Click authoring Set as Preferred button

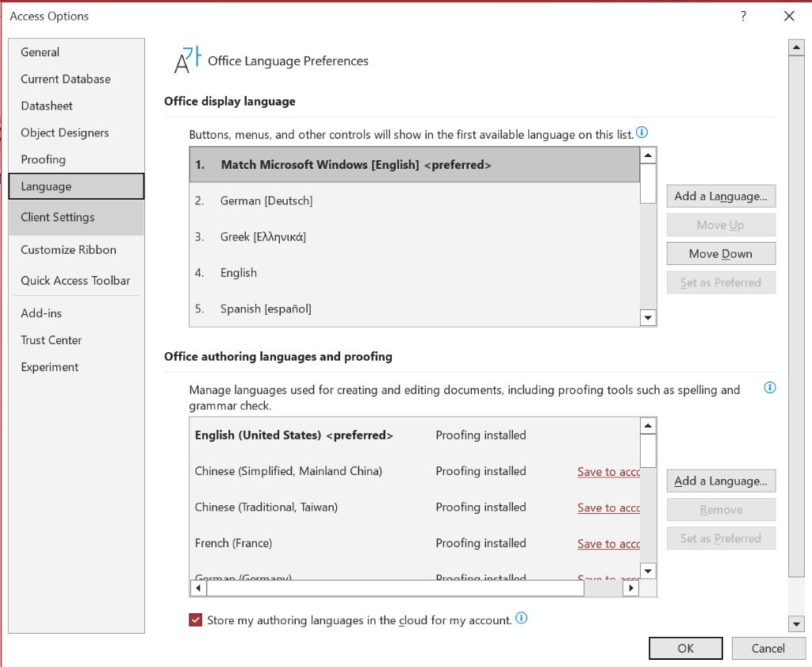pos(721,539)
